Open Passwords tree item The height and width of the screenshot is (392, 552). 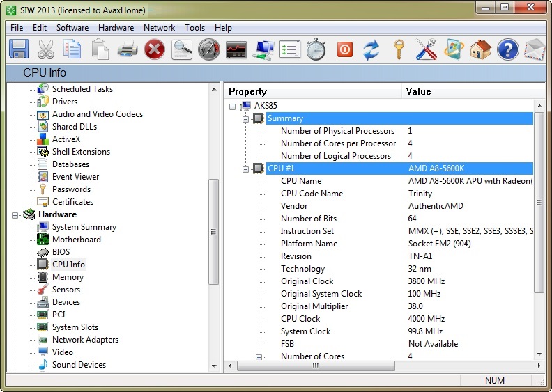(x=72, y=189)
